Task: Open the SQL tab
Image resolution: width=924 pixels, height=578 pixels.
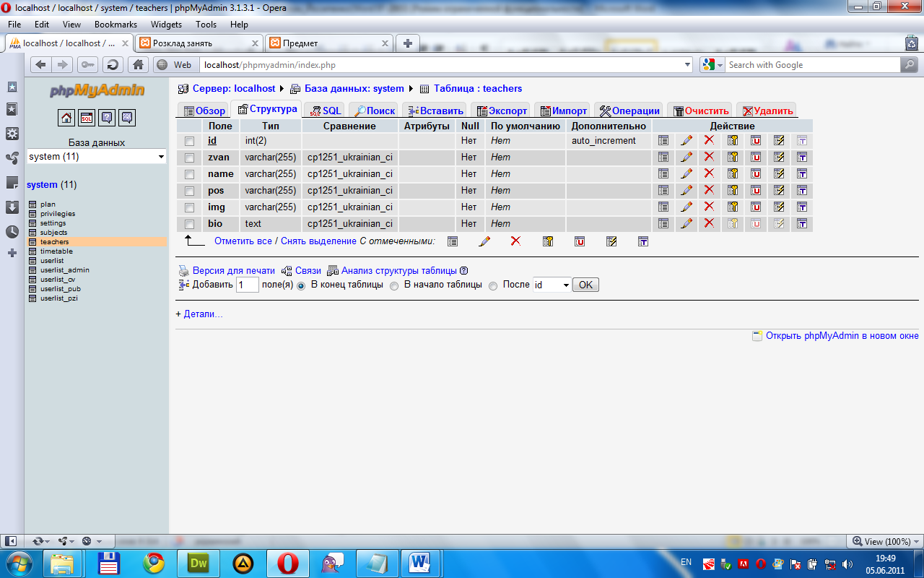Action: (x=325, y=111)
